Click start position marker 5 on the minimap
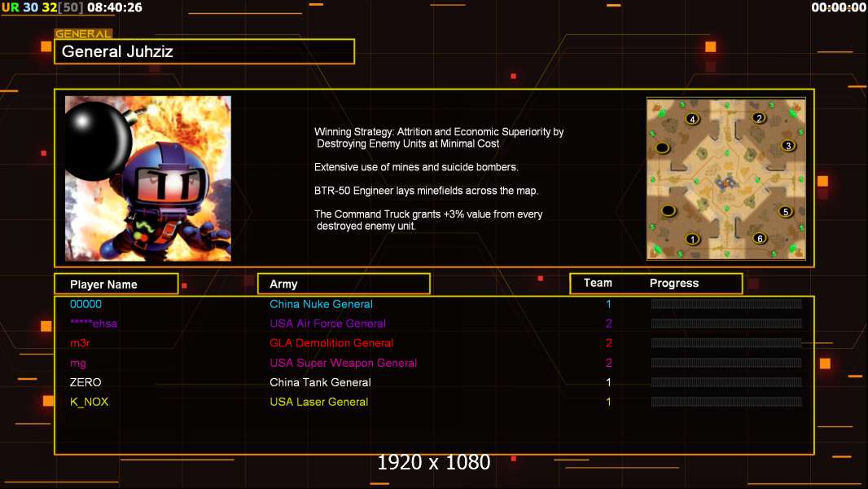 click(x=785, y=212)
